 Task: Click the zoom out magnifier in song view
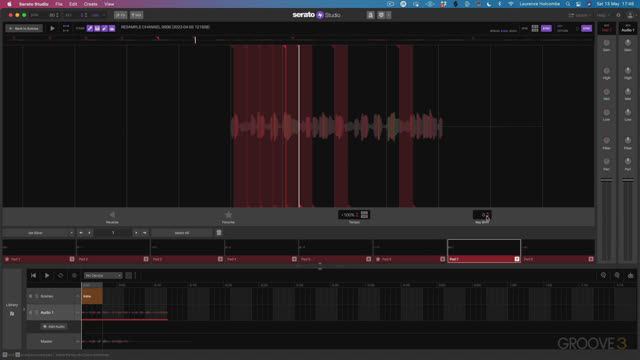(603, 276)
